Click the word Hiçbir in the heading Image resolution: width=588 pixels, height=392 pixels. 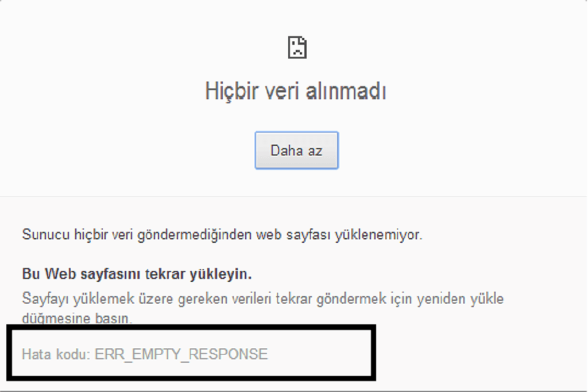(232, 91)
